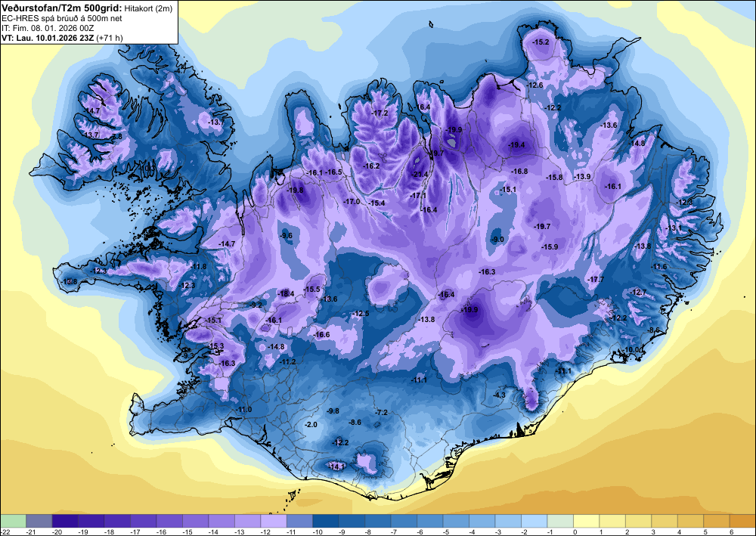
Task: Select the dark navy blue legend swatch
Action: pyautogui.click(x=325, y=521)
